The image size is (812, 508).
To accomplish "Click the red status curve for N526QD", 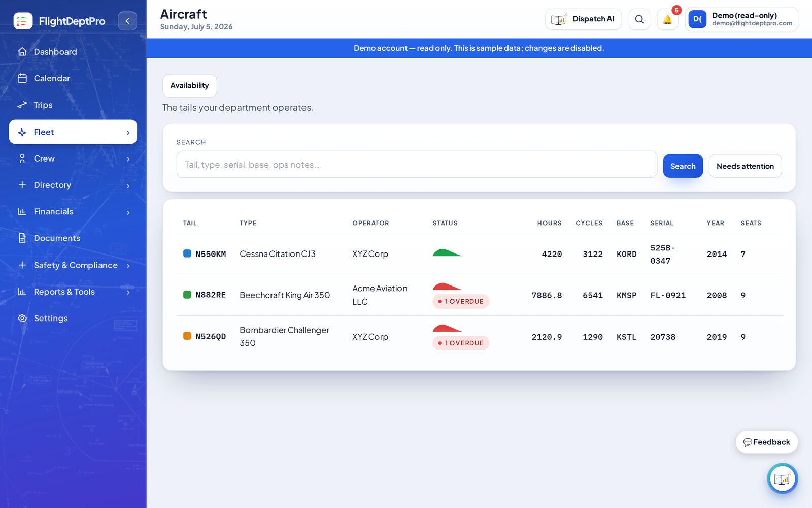I will click(x=447, y=328).
